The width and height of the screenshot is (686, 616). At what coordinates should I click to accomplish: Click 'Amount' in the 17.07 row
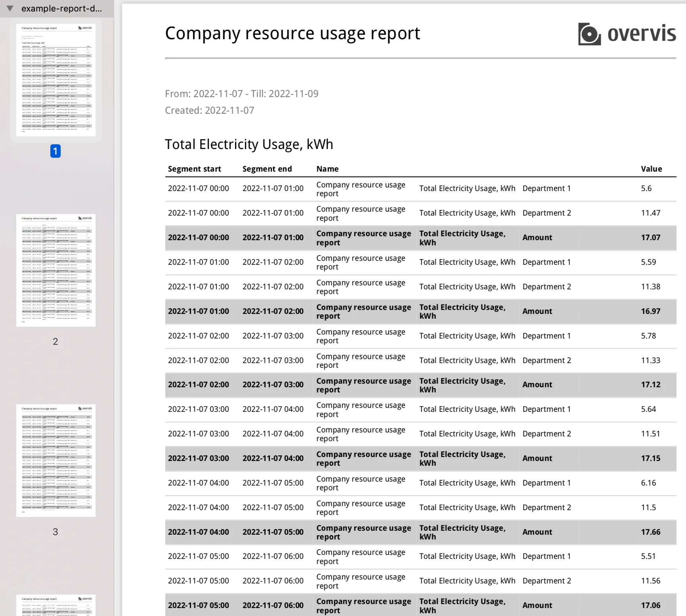click(537, 237)
